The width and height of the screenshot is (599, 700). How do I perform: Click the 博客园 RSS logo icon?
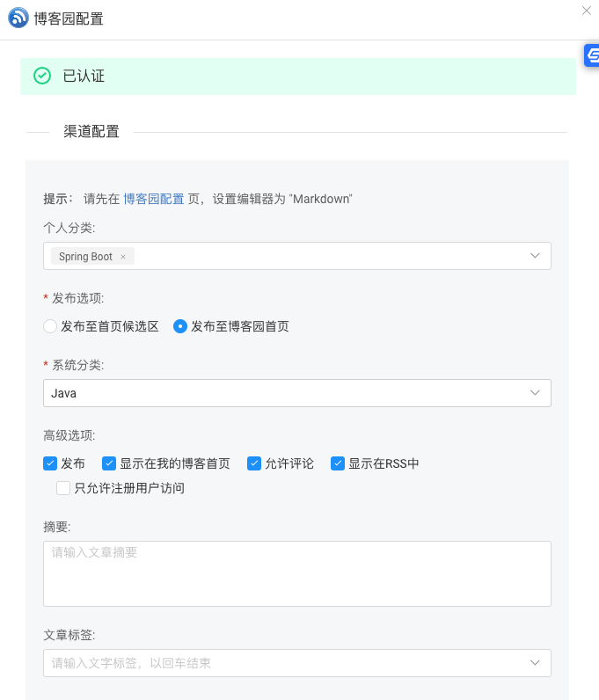tap(18, 18)
